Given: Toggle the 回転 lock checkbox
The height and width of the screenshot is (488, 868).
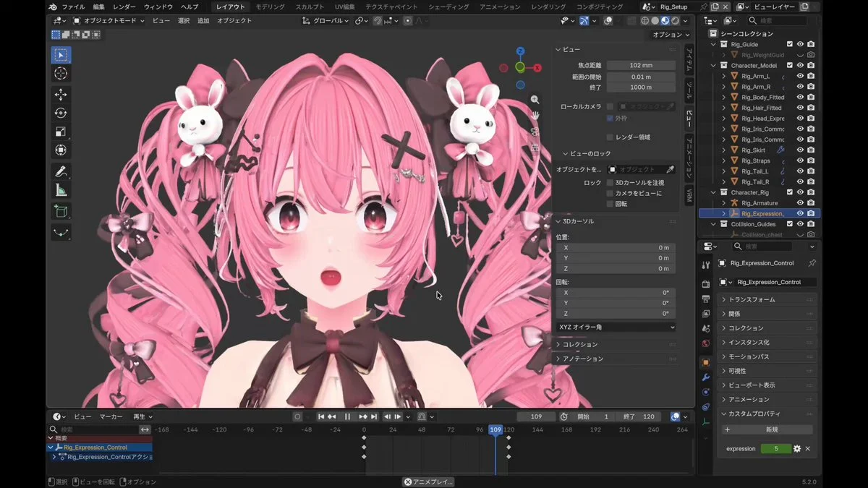Looking at the screenshot, I should (610, 204).
